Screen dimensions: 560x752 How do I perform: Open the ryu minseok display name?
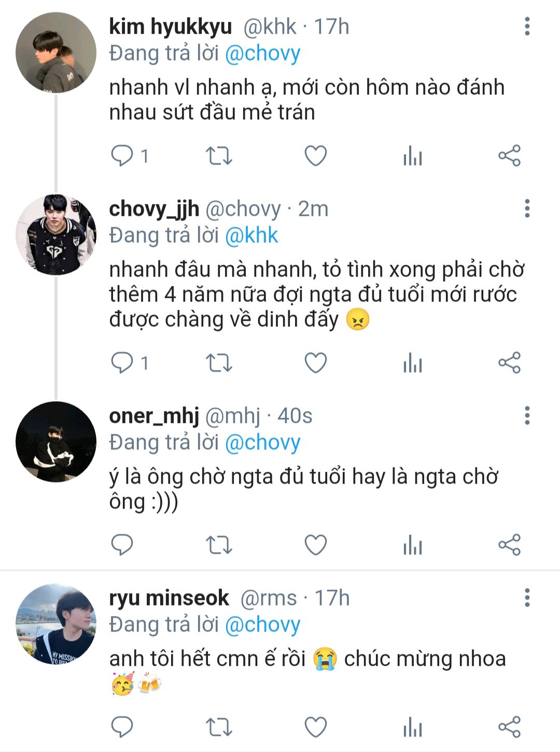[169, 598]
